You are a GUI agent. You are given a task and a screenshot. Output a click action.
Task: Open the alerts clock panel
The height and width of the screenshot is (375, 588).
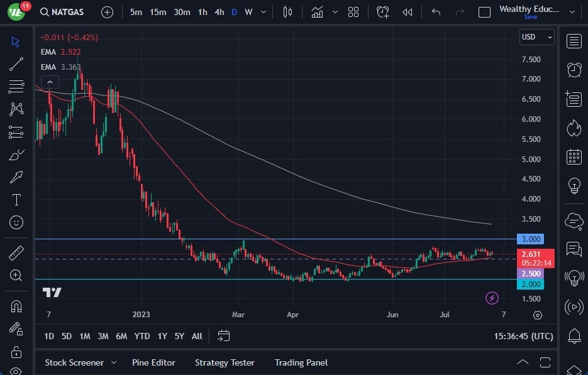(x=574, y=70)
